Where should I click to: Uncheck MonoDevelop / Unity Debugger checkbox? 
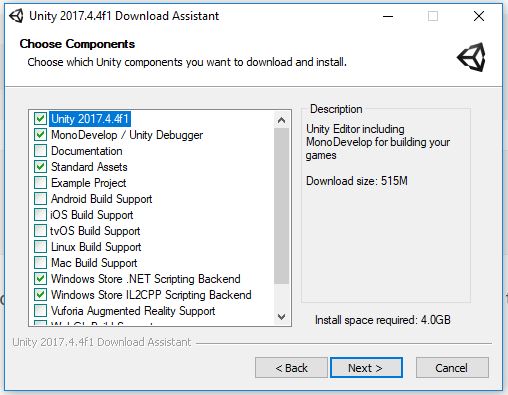(x=40, y=135)
